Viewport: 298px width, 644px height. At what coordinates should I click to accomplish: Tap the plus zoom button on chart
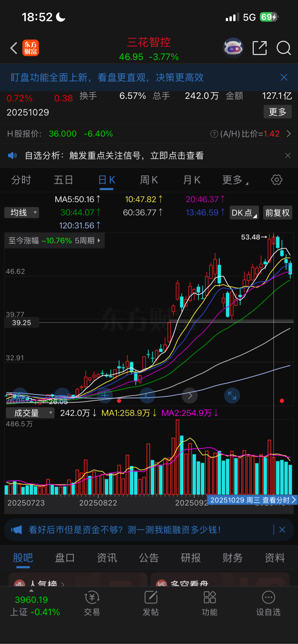104,396
